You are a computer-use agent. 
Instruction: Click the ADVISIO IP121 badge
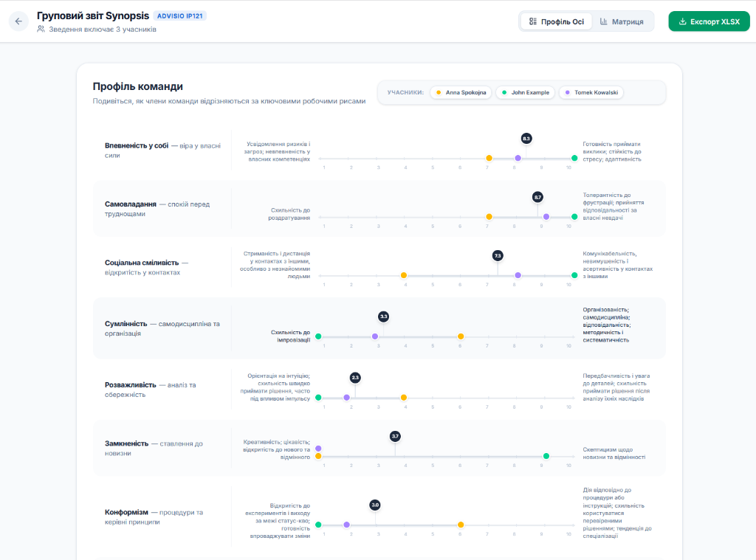[x=180, y=16]
